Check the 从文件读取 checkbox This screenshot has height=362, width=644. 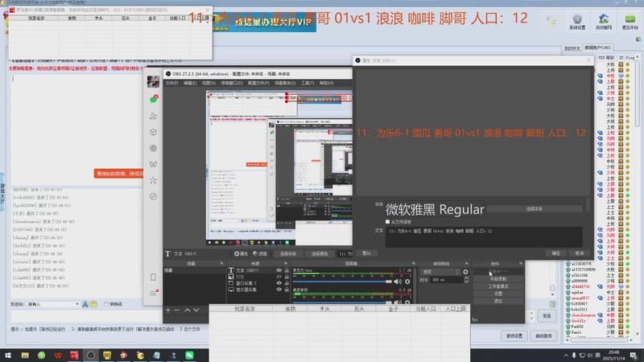coord(387,222)
